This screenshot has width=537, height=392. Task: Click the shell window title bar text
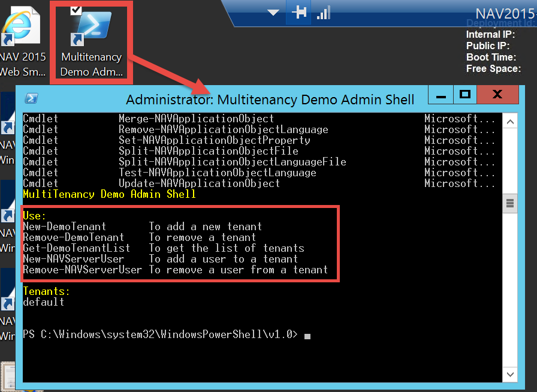coord(270,99)
